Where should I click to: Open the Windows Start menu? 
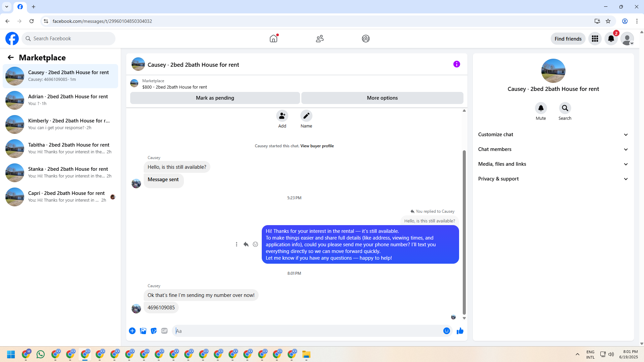tap(11, 354)
